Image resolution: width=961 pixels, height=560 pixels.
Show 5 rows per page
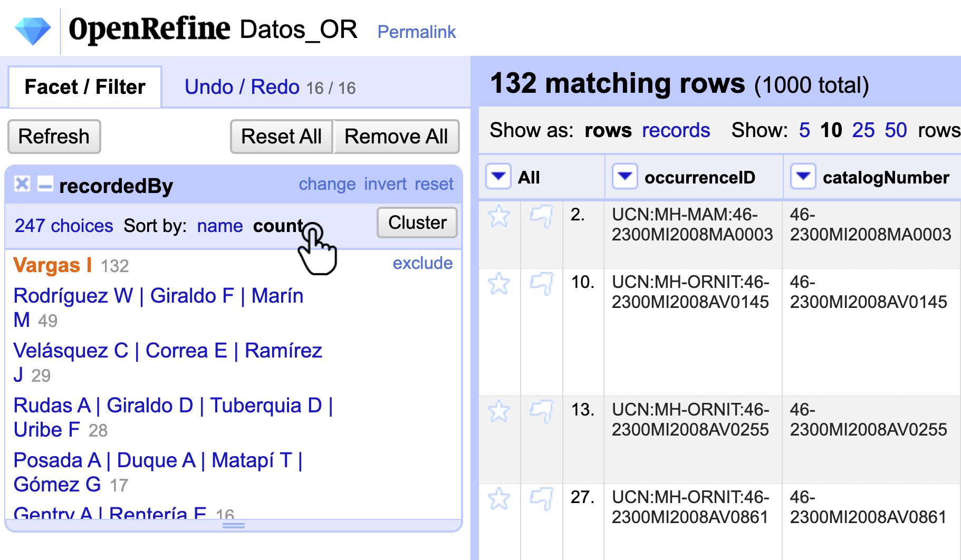pyautogui.click(x=804, y=130)
